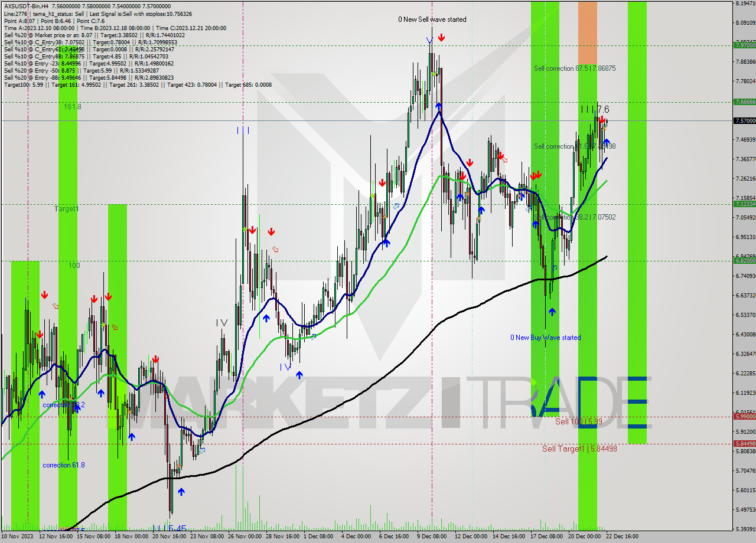The image size is (756, 543).
Task: Click the 'Sell %20 @ Entry -50: 8.875' line
Action: tap(81, 70)
